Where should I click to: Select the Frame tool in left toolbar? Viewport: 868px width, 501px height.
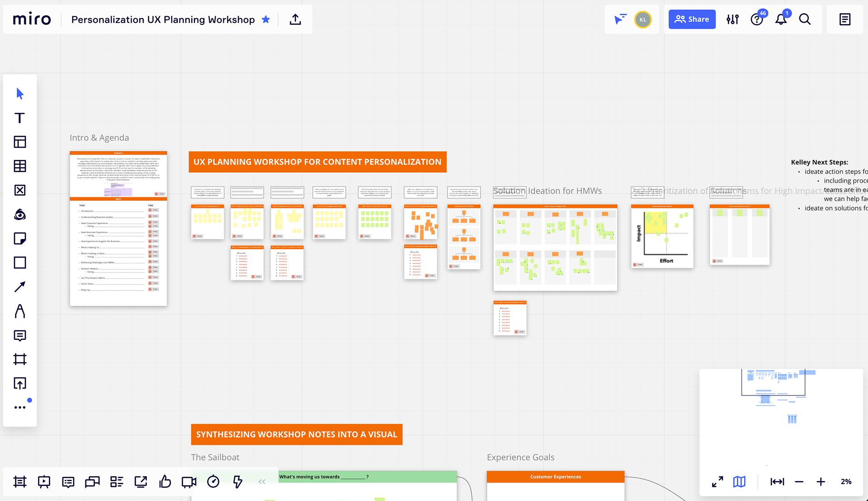(x=19, y=359)
